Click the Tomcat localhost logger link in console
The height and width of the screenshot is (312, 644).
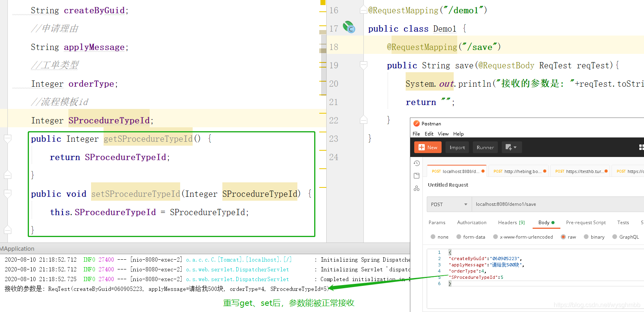[239, 260]
